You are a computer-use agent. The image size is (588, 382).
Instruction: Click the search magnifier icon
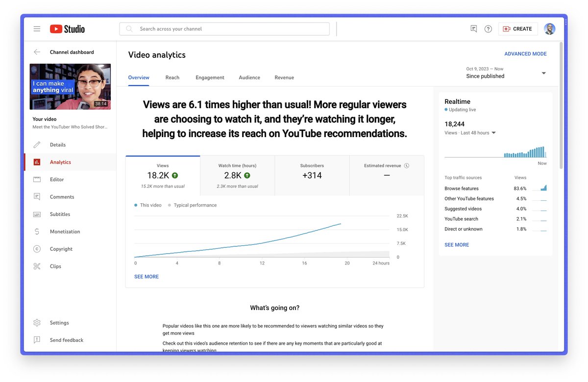[x=129, y=29]
